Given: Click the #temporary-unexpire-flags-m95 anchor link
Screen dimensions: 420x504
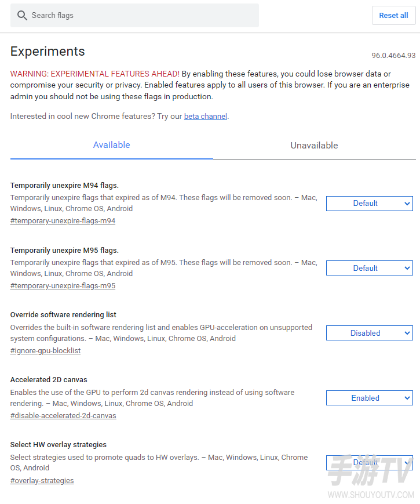Looking at the screenshot, I should pyautogui.click(x=63, y=286).
